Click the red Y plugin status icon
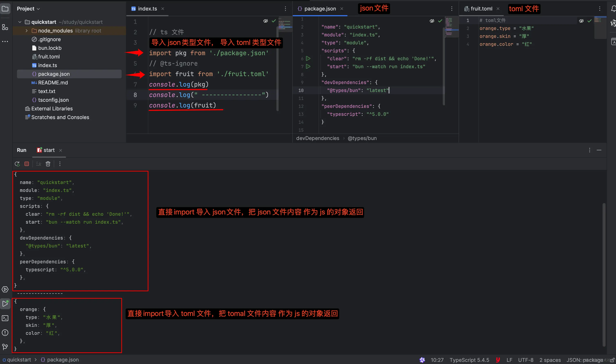This screenshot has width=616, height=364. point(498,360)
